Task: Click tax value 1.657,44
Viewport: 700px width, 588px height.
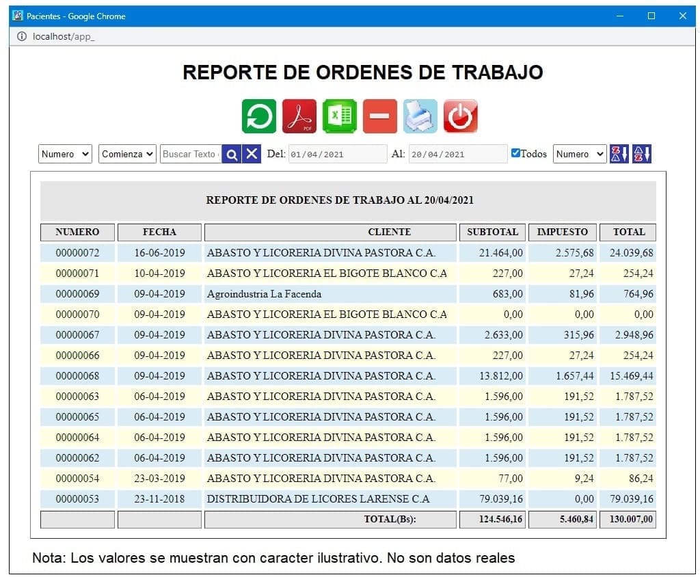Action: 574,376
